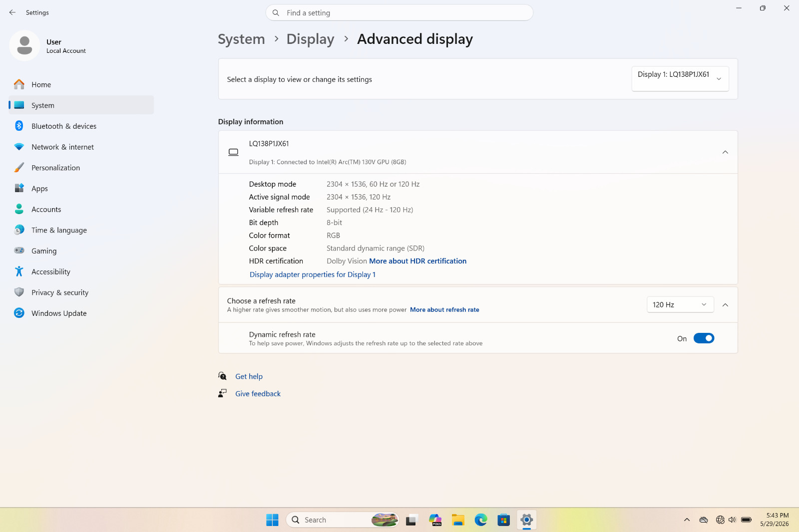Screen dimensions: 799x532
Task: Navigate to Windows Update
Action: (x=81, y=313)
